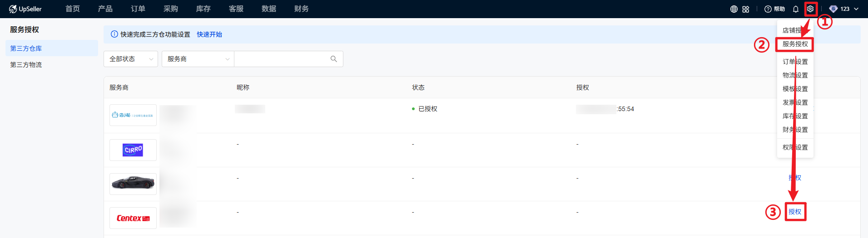
Task: Open the language globe icon
Action: click(x=734, y=9)
